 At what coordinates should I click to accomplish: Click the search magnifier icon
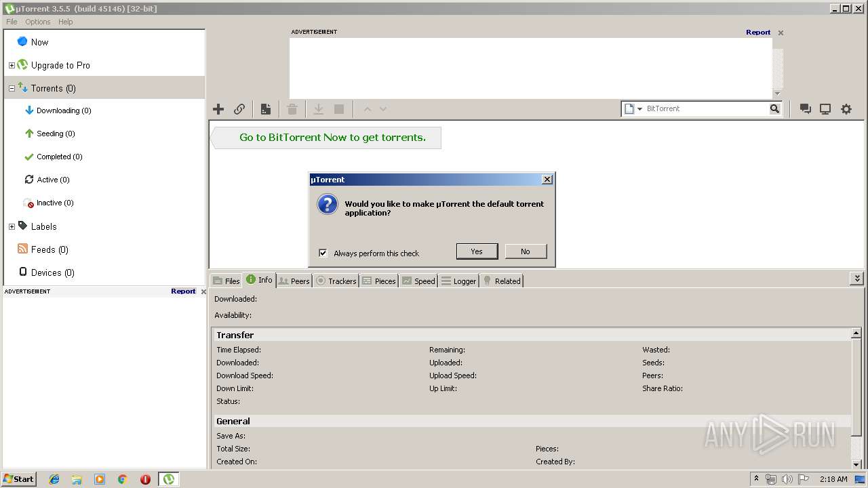(774, 108)
